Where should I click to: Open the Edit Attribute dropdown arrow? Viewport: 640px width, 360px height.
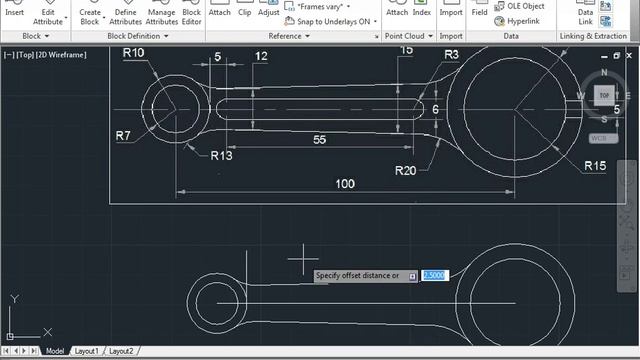(66, 18)
